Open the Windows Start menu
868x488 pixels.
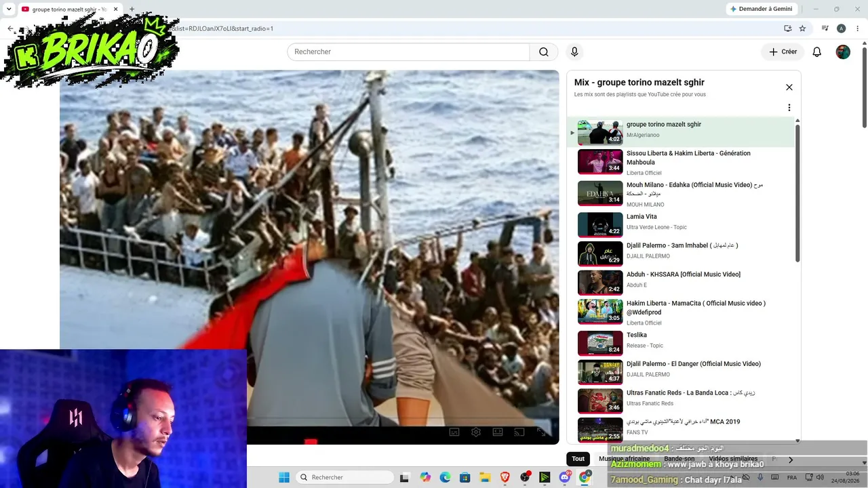click(x=284, y=477)
